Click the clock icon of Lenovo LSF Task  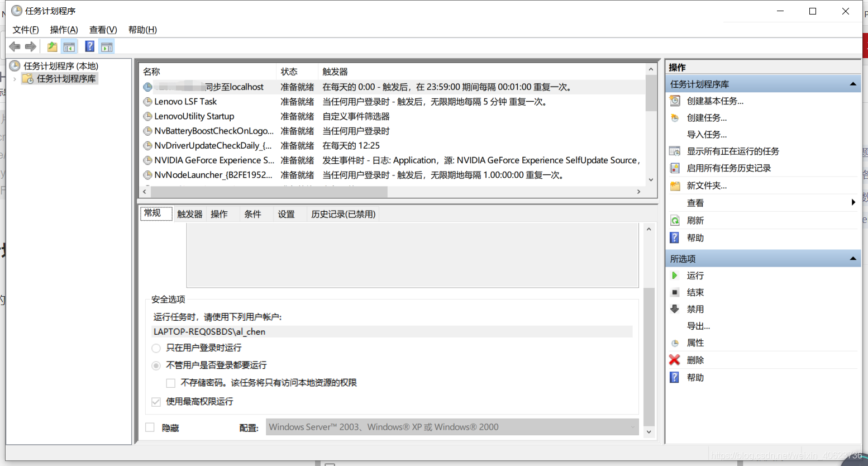(147, 102)
